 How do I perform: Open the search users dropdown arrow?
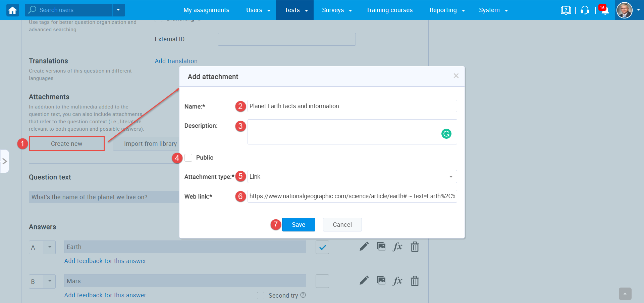coord(118,10)
